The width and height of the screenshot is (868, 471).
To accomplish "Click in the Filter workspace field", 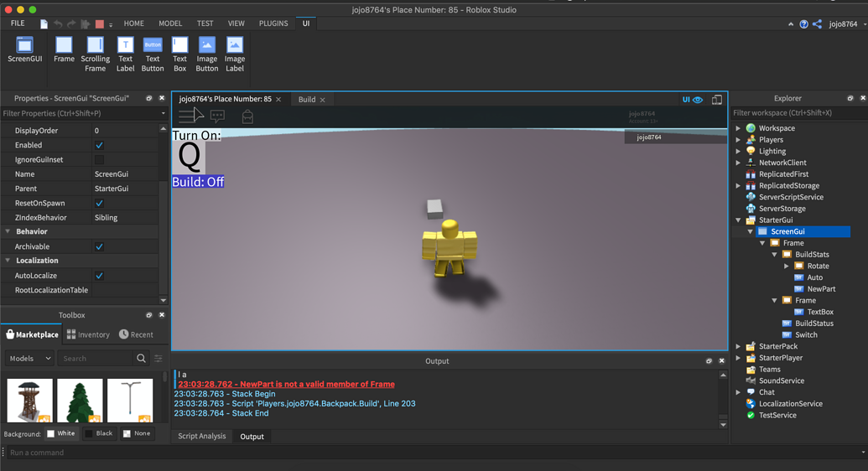I will [798, 113].
